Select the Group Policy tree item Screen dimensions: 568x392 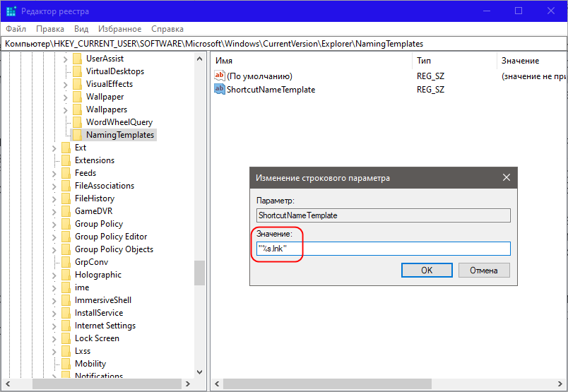point(98,224)
